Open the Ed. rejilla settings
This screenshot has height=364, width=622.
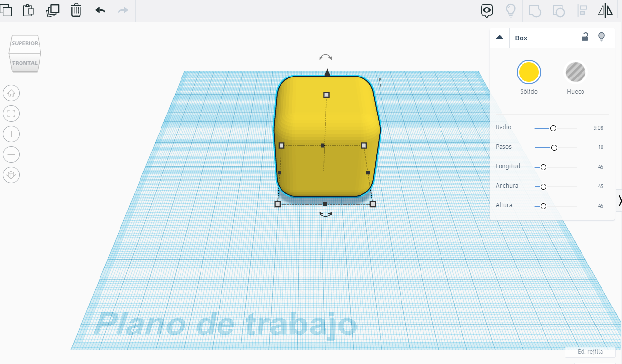coord(590,352)
